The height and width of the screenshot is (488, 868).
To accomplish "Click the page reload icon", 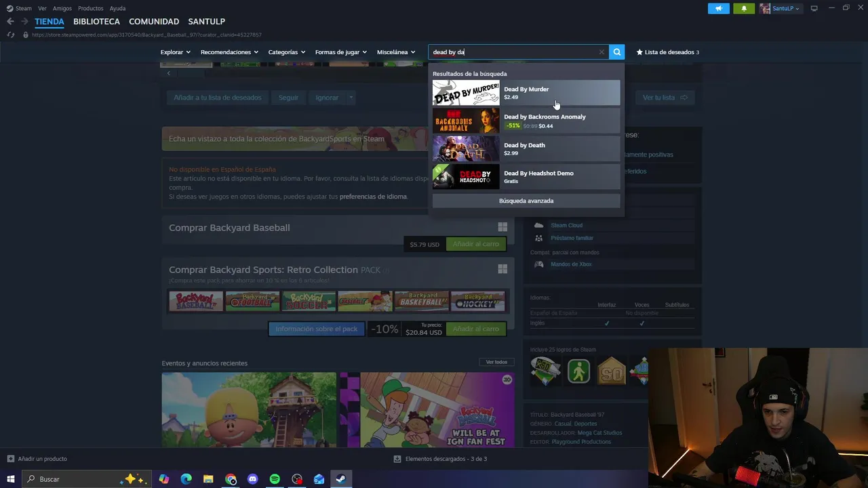I will [11, 35].
